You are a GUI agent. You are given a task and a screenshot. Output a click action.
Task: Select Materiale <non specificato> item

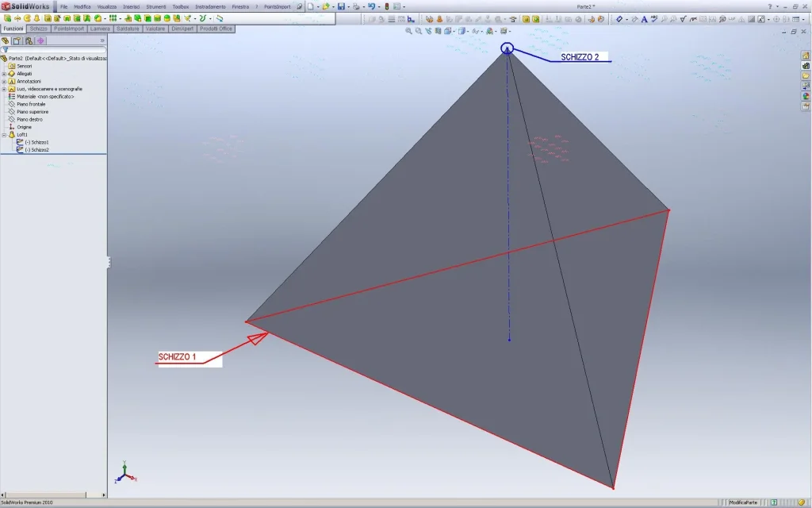point(45,96)
